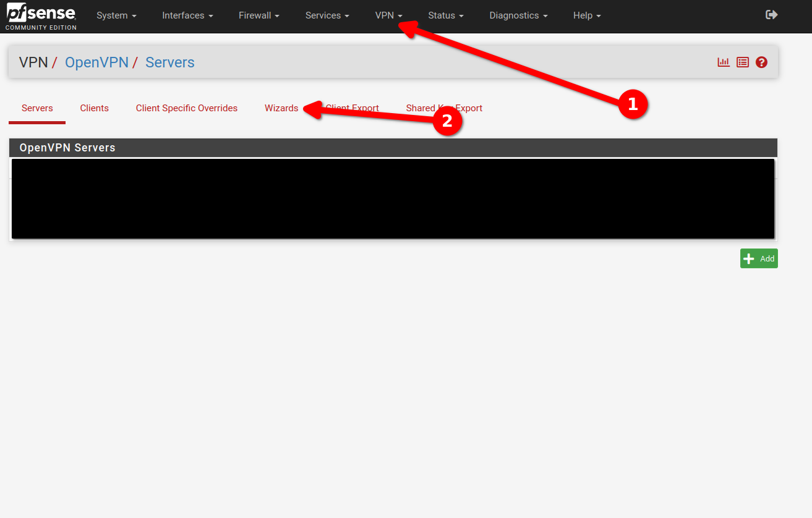The image size is (812, 518).
Task: Open the Interfaces menu
Action: tap(187, 15)
